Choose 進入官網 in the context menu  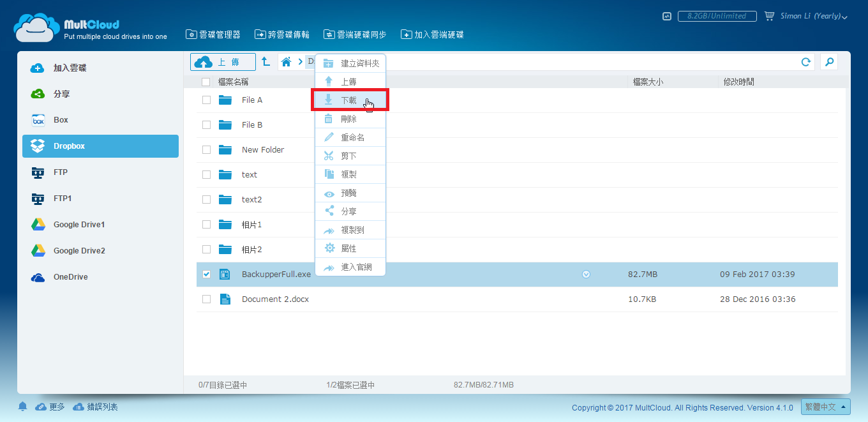350,267
